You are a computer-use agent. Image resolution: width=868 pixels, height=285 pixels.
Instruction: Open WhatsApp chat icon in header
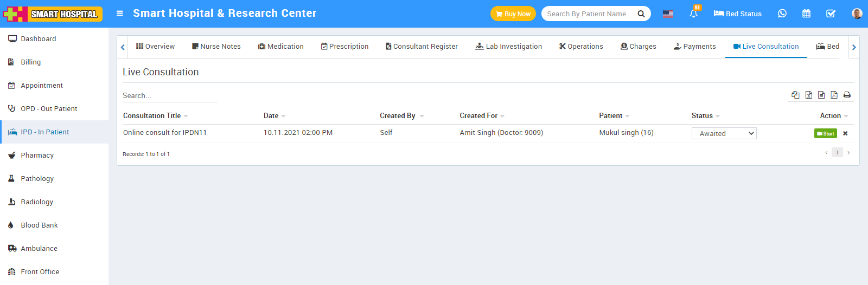point(782,14)
